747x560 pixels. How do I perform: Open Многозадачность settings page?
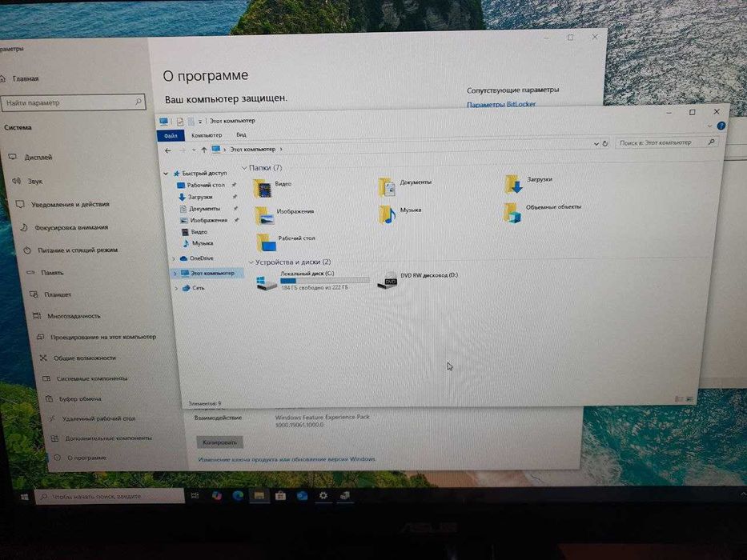(x=74, y=316)
